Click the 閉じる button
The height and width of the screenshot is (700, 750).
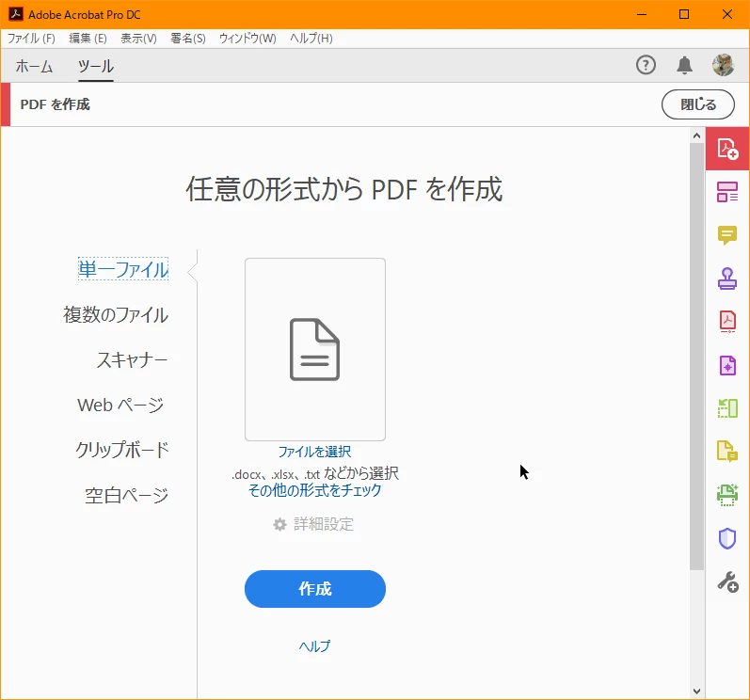coord(698,104)
